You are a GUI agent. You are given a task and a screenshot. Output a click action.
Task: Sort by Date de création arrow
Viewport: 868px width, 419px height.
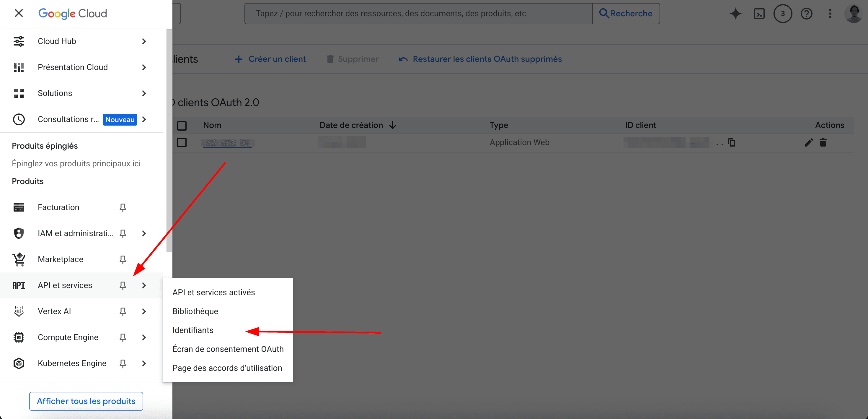point(393,125)
